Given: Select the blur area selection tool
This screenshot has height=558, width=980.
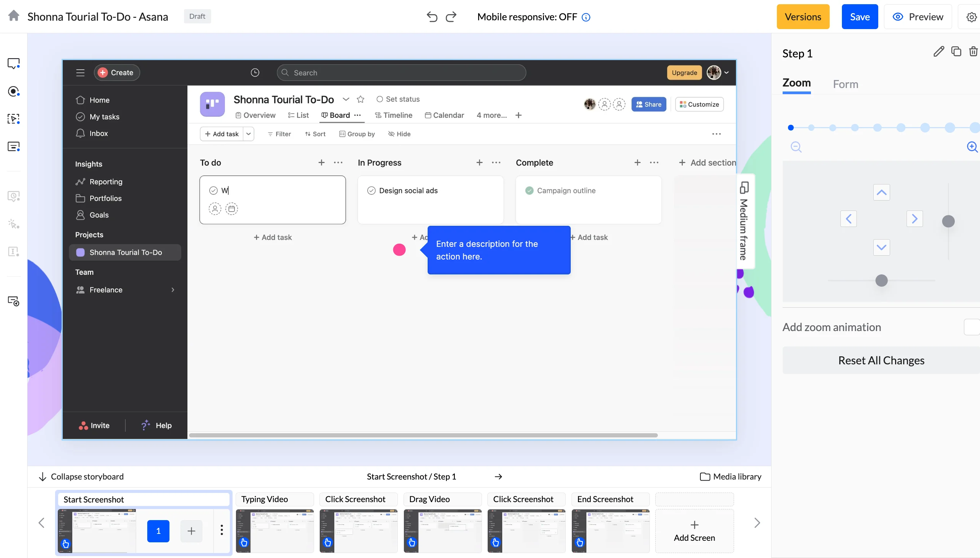Looking at the screenshot, I should pyautogui.click(x=14, y=119).
